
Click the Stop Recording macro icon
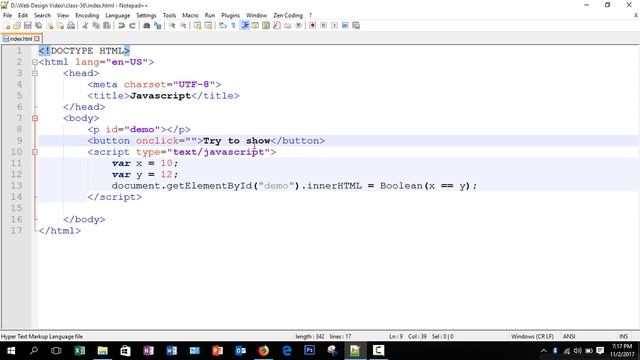click(x=323, y=26)
